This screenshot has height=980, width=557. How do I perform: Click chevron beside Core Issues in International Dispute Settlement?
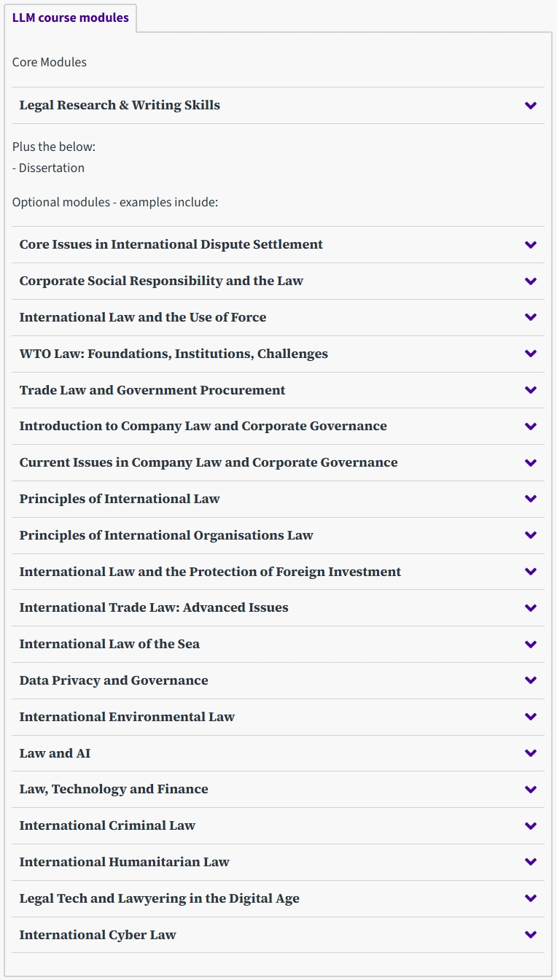tap(531, 245)
